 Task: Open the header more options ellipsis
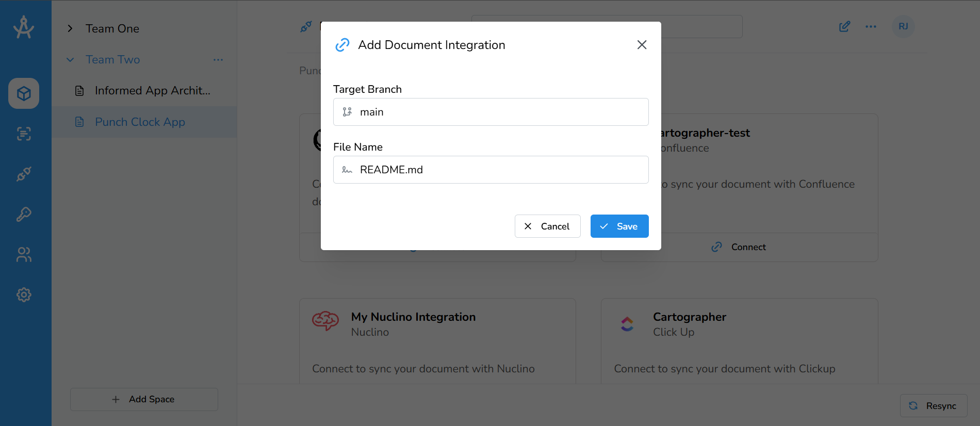(x=871, y=26)
